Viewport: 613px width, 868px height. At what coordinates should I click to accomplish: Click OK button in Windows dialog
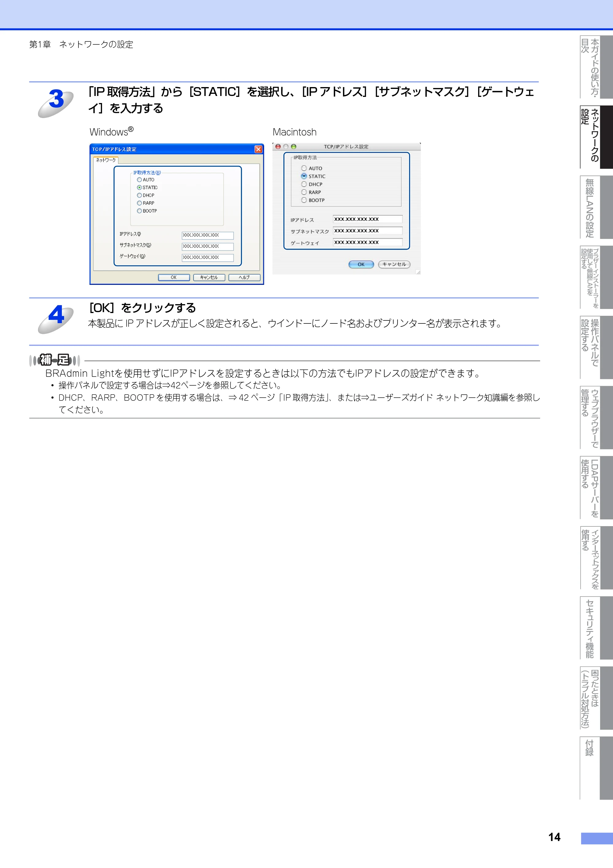pyautogui.click(x=174, y=277)
